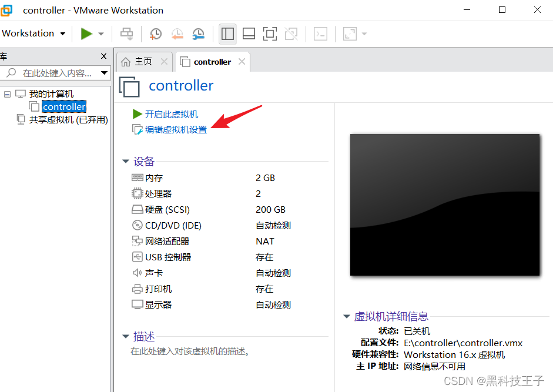Switch to the controller tab
The height and width of the screenshot is (392, 553).
212,62
